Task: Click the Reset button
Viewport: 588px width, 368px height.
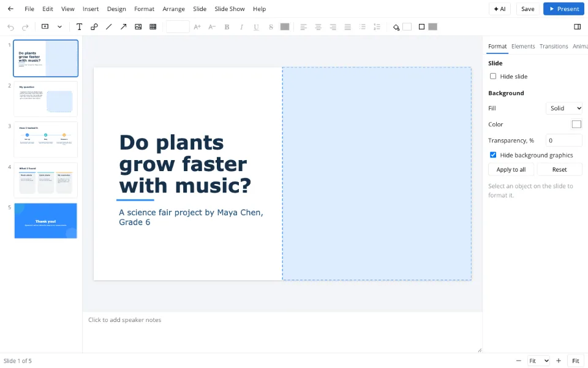Action: coord(559,169)
